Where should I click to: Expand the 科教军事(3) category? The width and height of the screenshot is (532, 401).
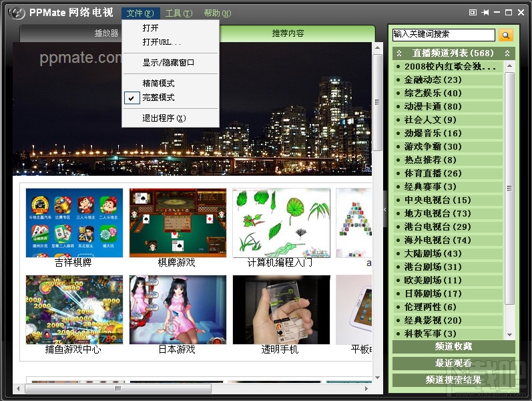click(x=448, y=333)
